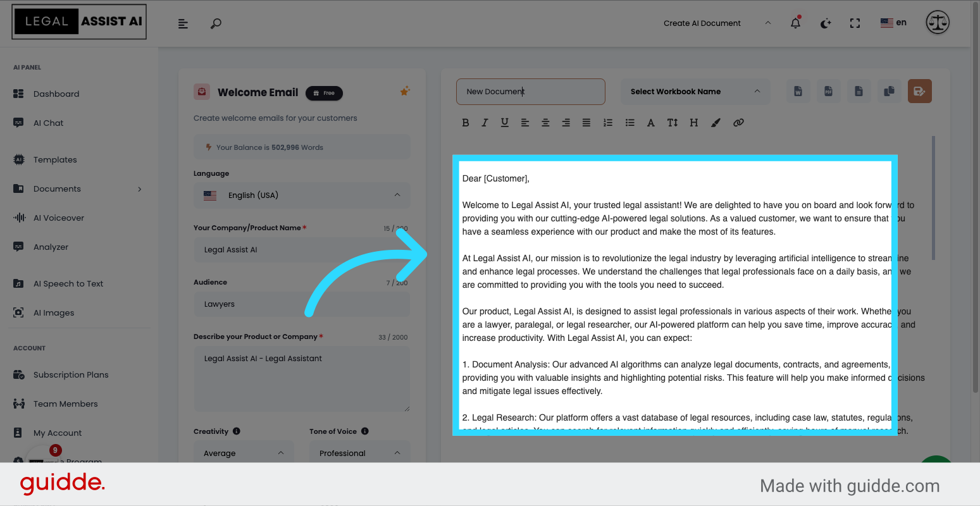Open AI Speech to Text
This screenshot has height=506, width=980.
click(x=68, y=284)
